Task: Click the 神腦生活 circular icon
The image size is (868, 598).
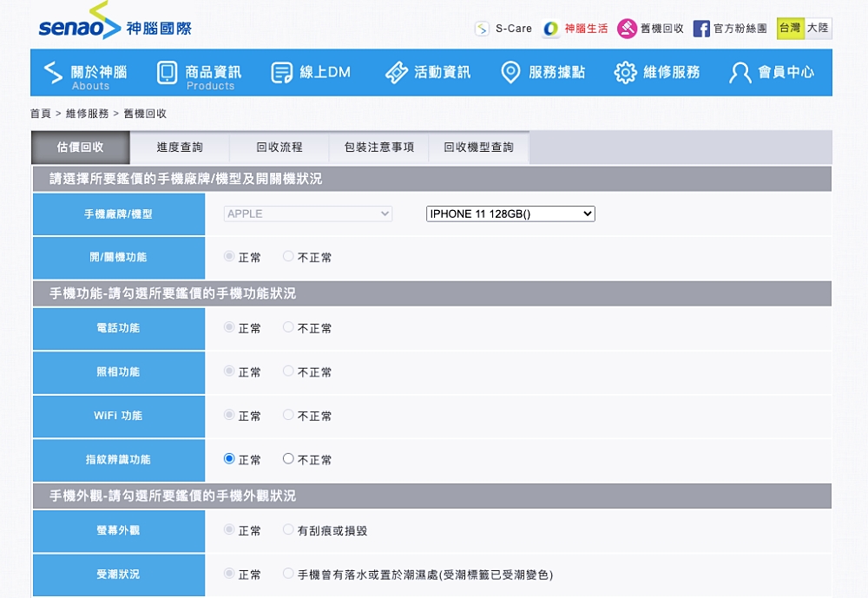Action: (551, 29)
